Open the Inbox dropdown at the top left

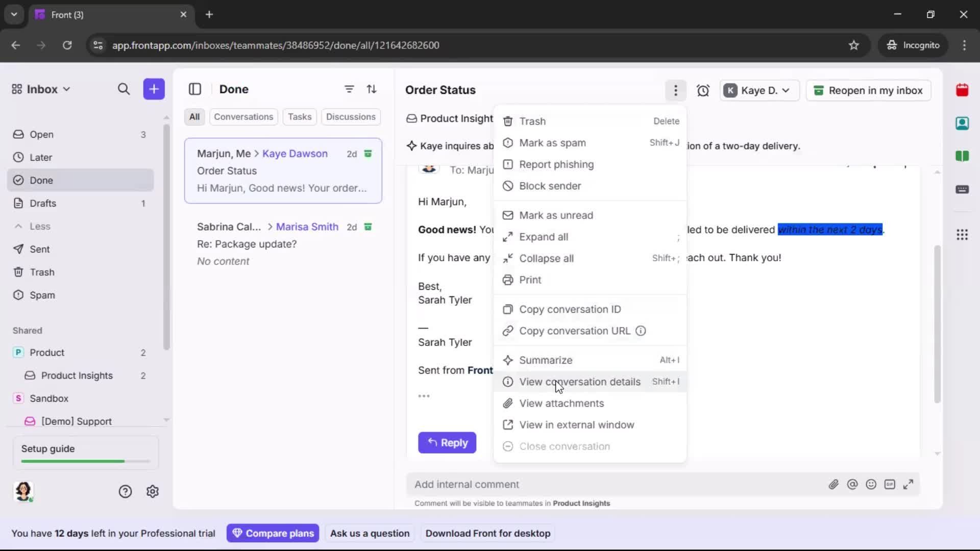[40, 89]
